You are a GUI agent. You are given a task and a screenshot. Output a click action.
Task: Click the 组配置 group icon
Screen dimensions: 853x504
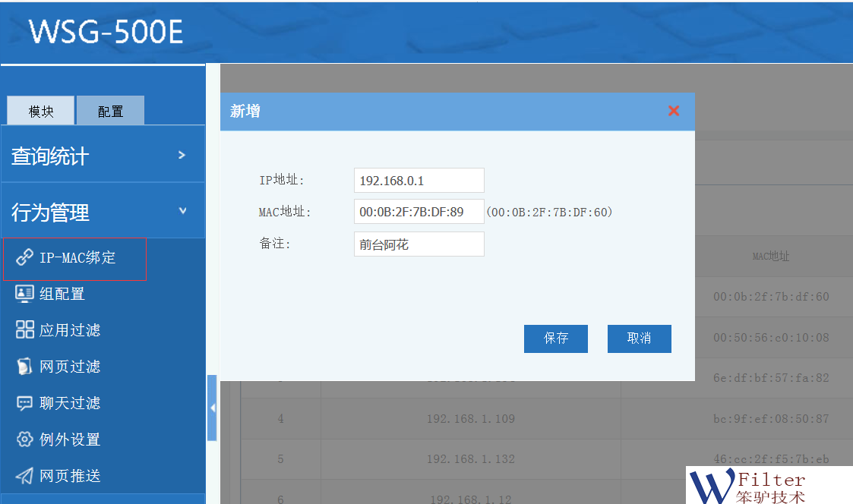(x=25, y=294)
